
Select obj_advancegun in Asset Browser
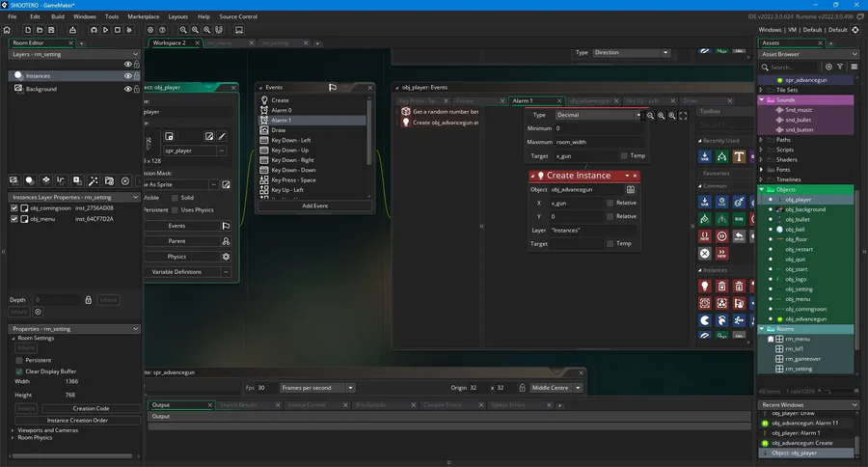point(805,319)
